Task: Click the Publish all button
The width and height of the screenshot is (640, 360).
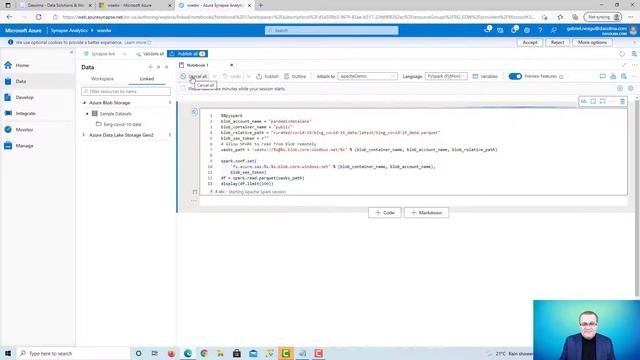Action: [187, 54]
